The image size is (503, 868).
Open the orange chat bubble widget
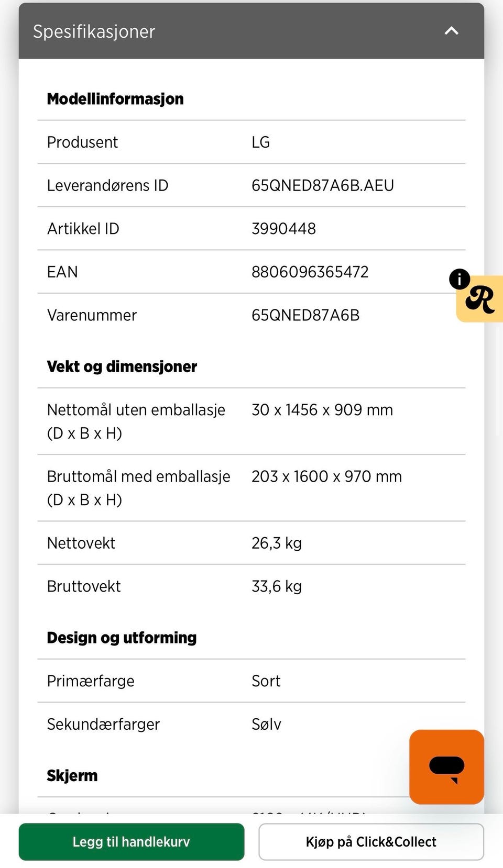pos(446,767)
